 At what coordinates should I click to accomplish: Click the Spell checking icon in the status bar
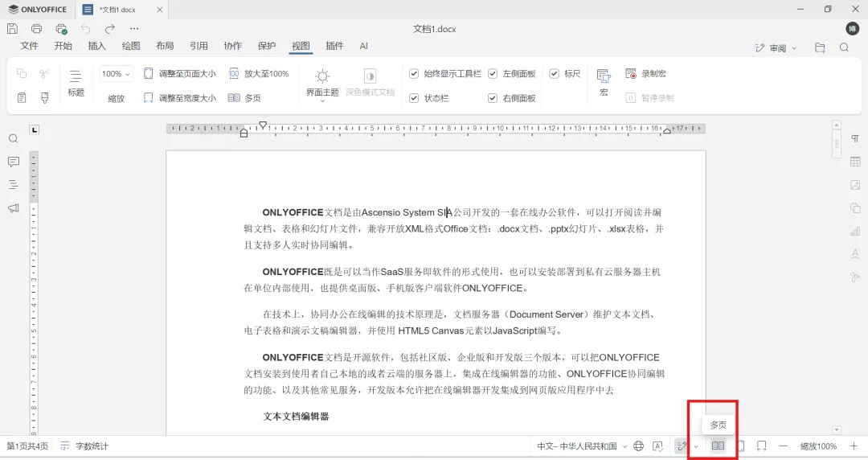point(657,446)
